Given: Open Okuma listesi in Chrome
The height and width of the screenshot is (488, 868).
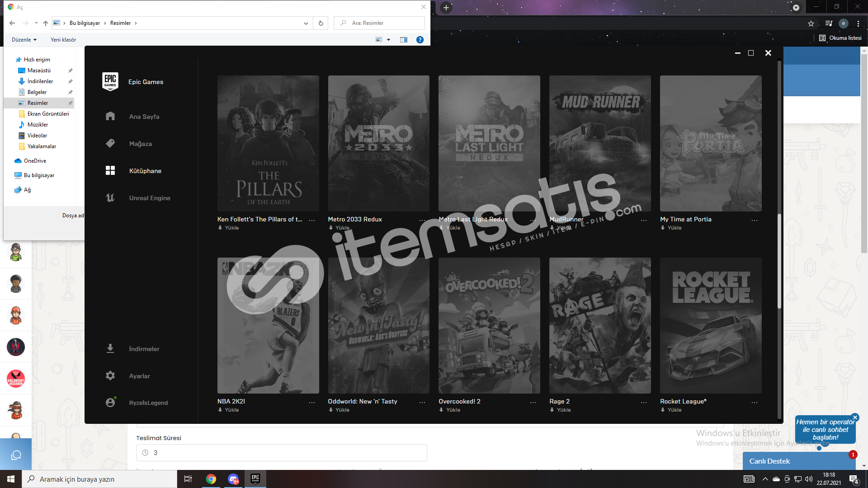Looking at the screenshot, I should [x=840, y=38].
